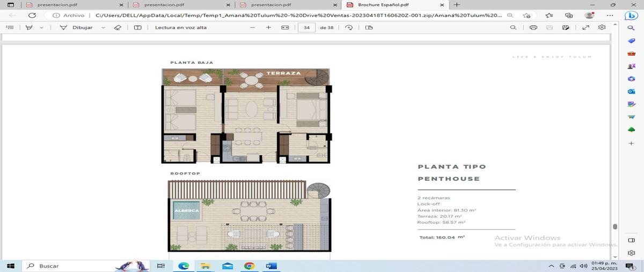Select the eraser tool
Screen dimensions: 644x272
(x=118, y=27)
